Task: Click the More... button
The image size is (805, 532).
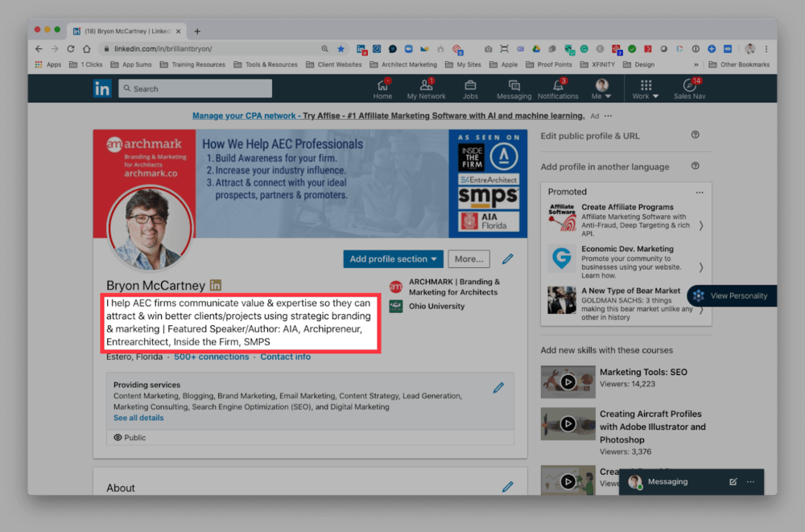Action: [469, 259]
